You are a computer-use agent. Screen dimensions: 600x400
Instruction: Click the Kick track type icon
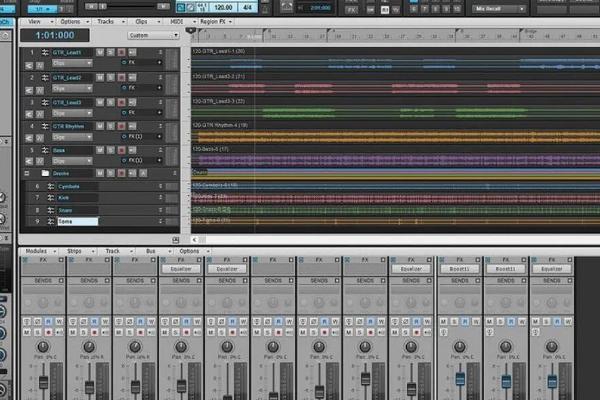pos(51,198)
